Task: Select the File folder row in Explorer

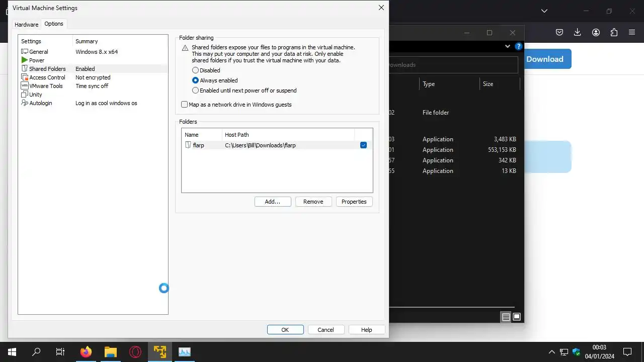Action: pyautogui.click(x=455, y=113)
